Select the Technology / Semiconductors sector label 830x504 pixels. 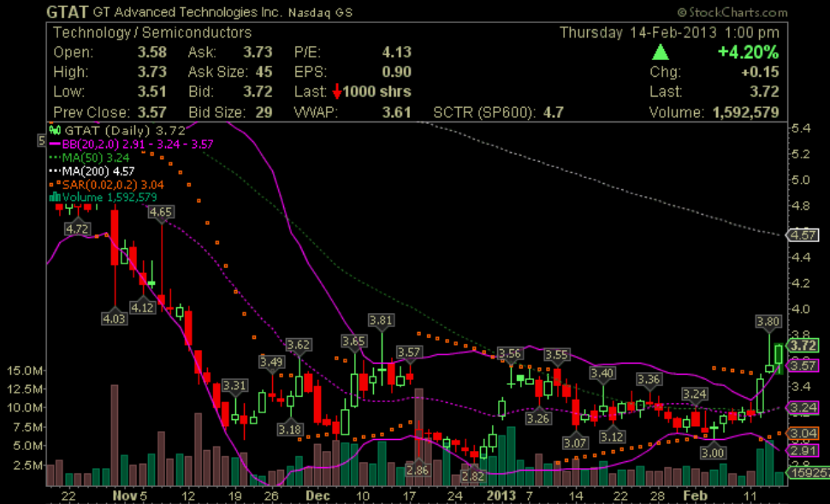point(152,33)
